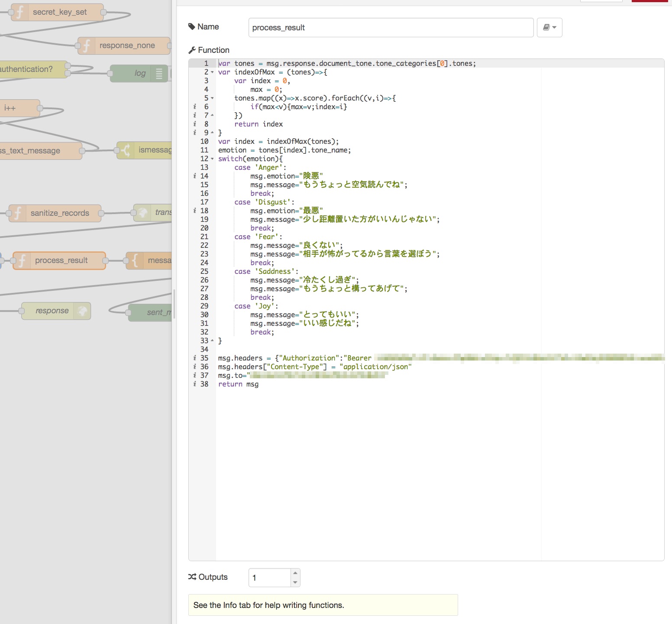Select the message template node

[x=149, y=260]
